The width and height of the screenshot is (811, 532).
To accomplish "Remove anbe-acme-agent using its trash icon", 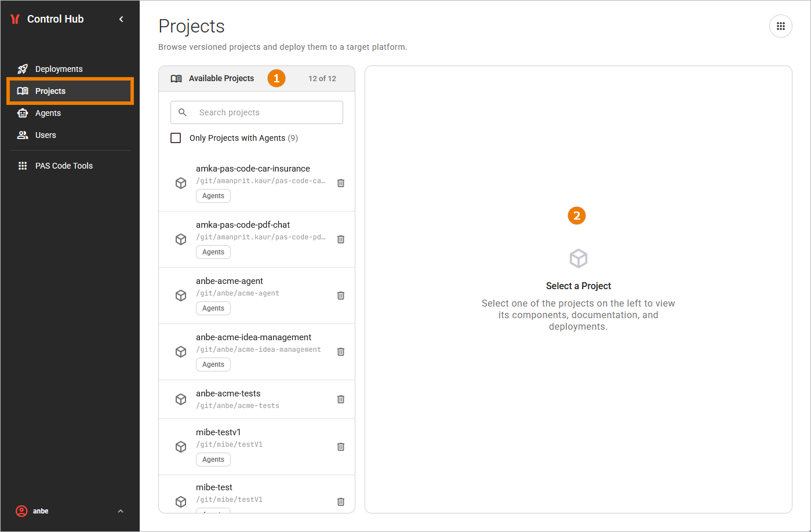I will coord(341,296).
